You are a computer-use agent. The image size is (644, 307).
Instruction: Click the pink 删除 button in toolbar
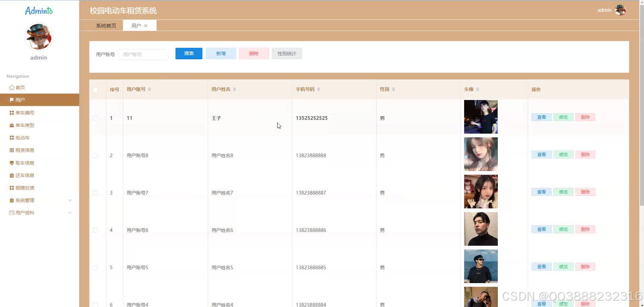click(x=254, y=54)
